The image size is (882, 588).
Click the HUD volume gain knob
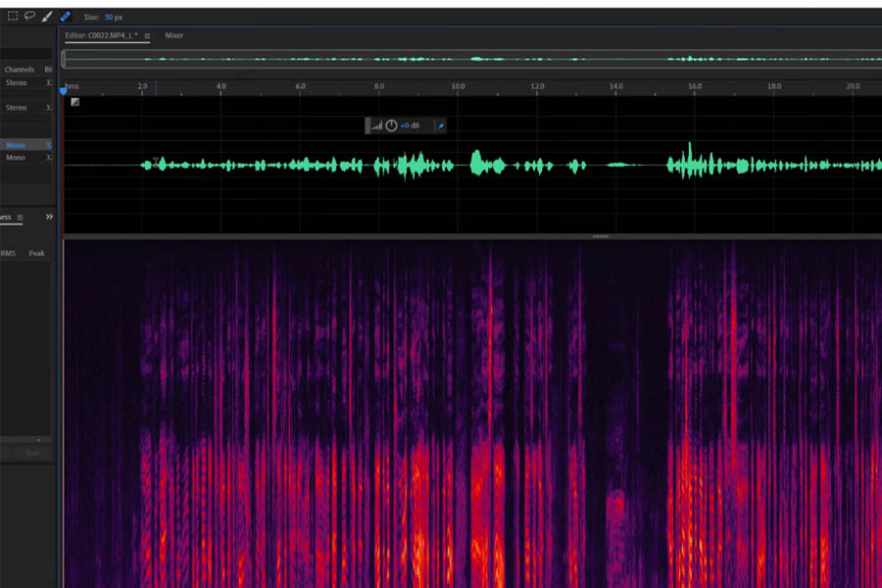(391, 125)
